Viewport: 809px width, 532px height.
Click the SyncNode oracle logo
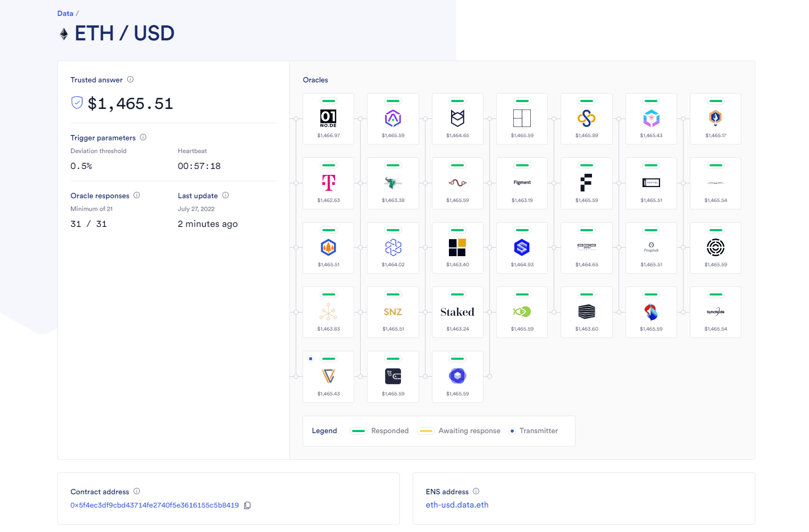point(715,312)
